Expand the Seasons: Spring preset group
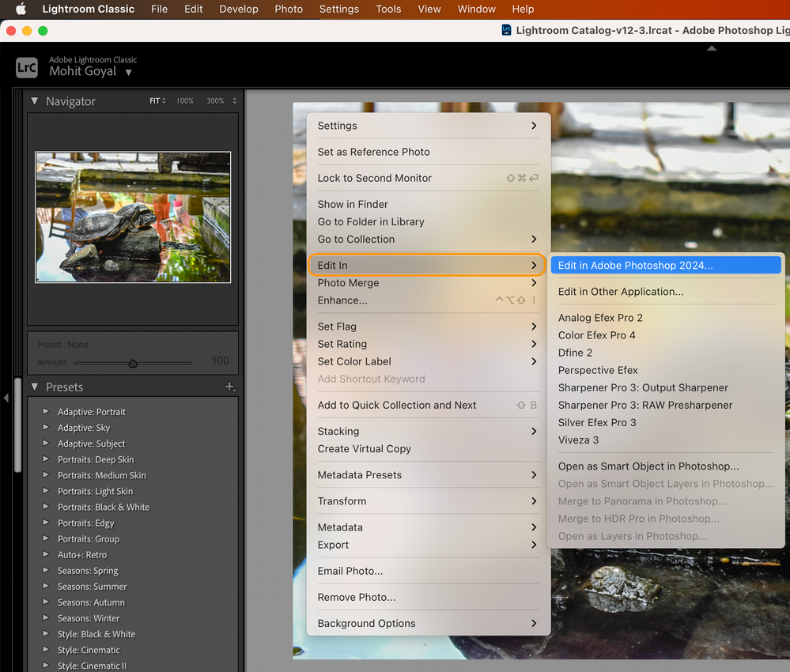The width and height of the screenshot is (790, 672). (46, 570)
